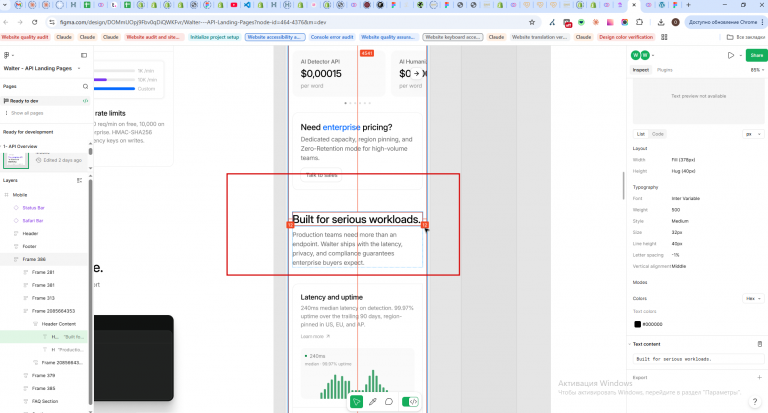Open presentation options dropdown beside play

(740, 55)
